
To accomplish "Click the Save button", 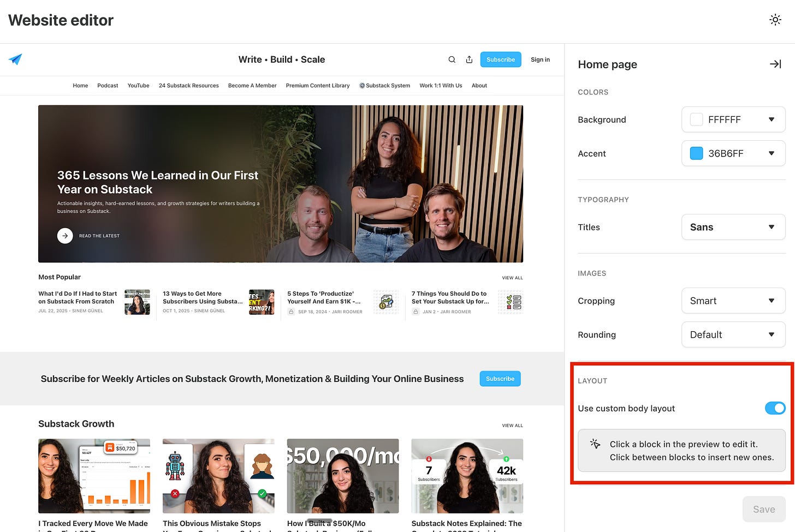I will [764, 509].
